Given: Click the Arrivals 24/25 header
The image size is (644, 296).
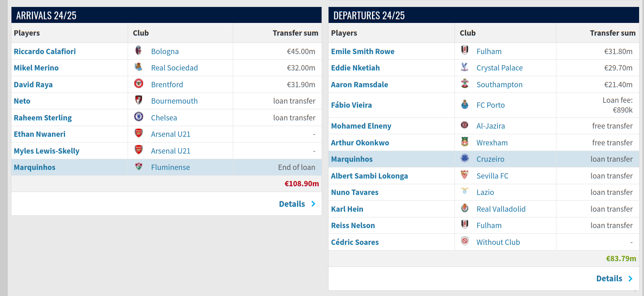Looking at the screenshot, I should coord(46,16).
